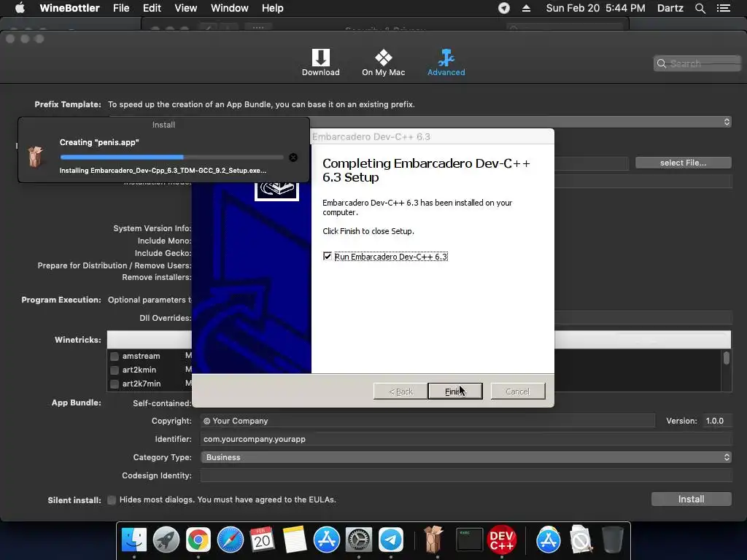The width and height of the screenshot is (747, 560).
Task: Open the File menu
Action: 121,8
